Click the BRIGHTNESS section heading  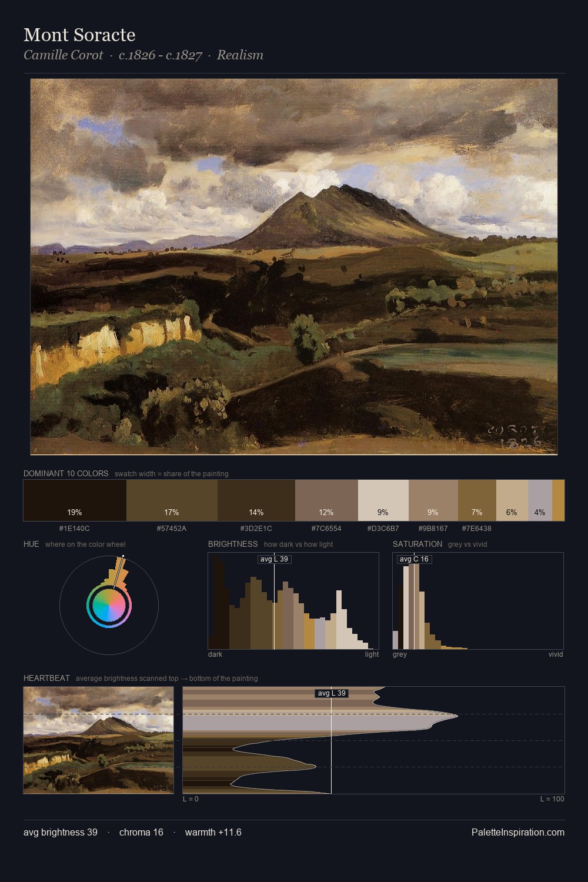pyautogui.click(x=233, y=544)
